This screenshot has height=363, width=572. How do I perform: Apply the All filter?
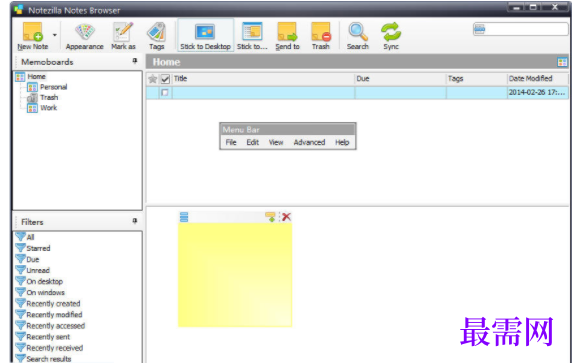click(x=25, y=237)
